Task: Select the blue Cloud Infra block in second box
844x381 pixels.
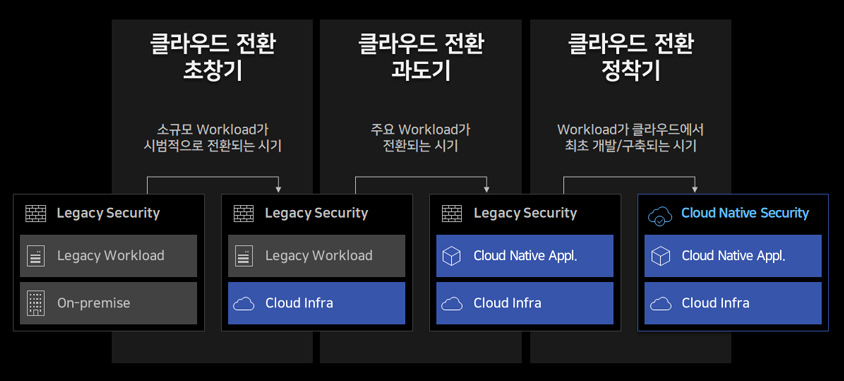Action: (x=316, y=303)
